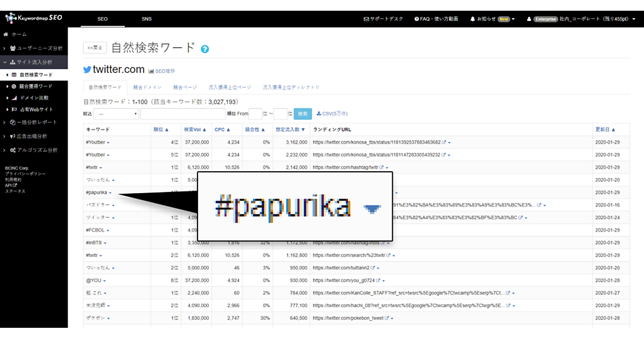Viewport: 644px width, 338px height.
Task: Switch to the 競合ドメイン tab
Action: 147,87
